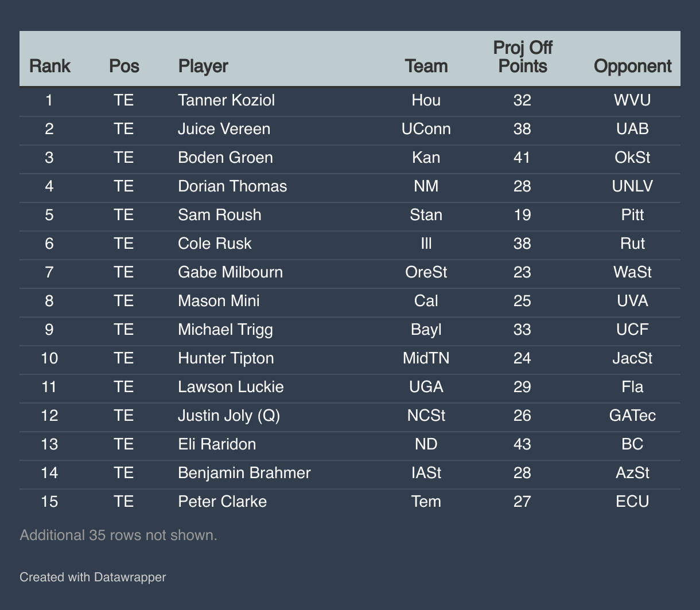The image size is (700, 610).
Task: Select the Opponent column header
Action: point(632,66)
